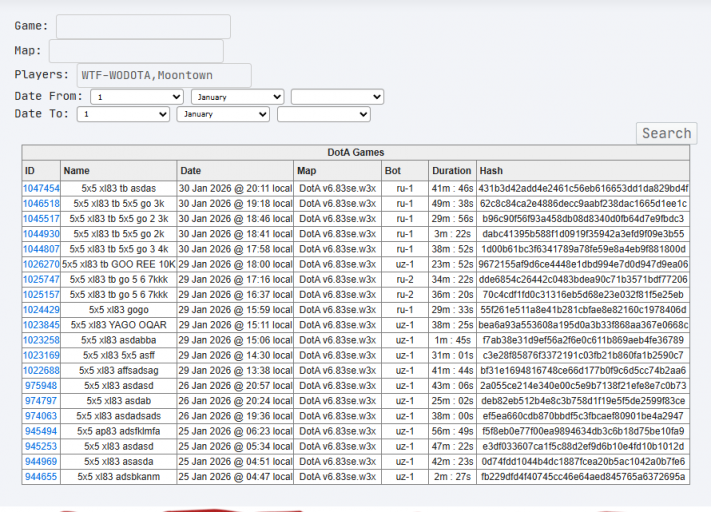This screenshot has width=711, height=512.
Task: Open game ID 945253 link
Action: click(x=41, y=447)
